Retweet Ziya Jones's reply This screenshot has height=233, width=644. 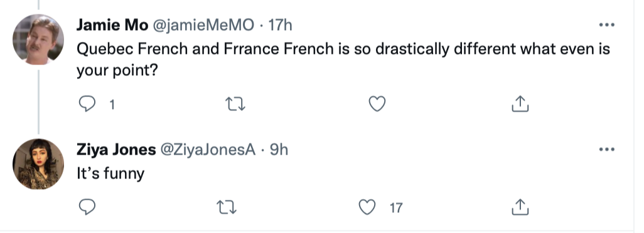coord(228,207)
